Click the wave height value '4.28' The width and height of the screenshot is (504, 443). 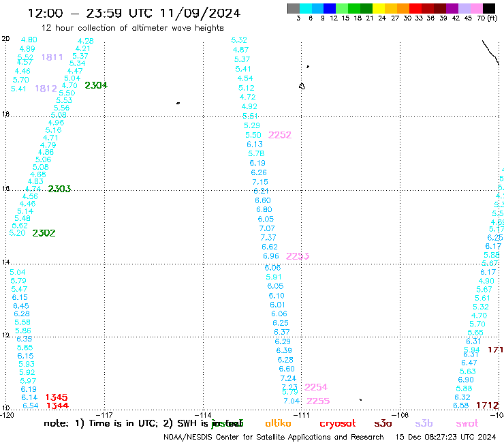click(86, 41)
